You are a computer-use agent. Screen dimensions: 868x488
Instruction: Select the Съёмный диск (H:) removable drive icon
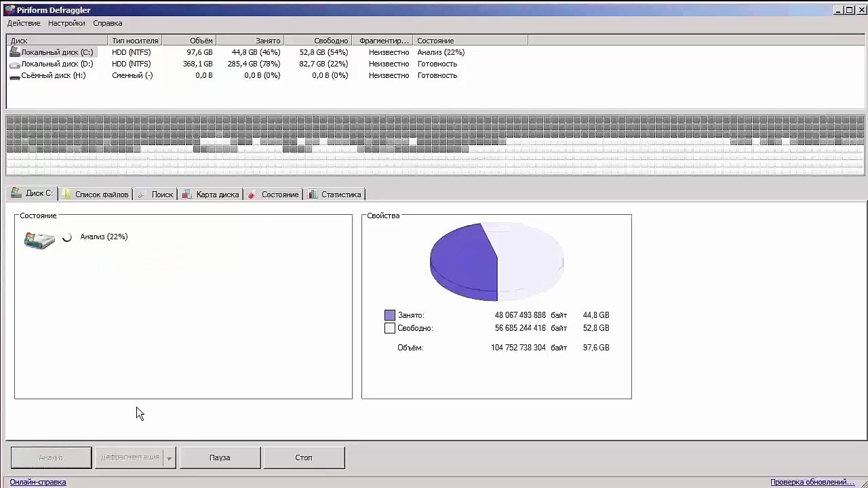coord(14,76)
